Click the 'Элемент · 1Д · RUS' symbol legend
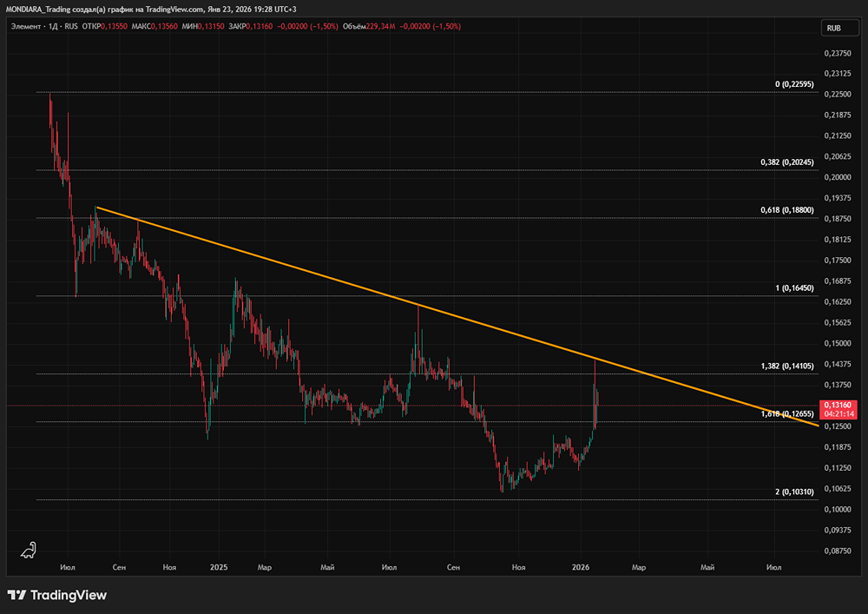Image resolution: width=868 pixels, height=614 pixels. [x=44, y=26]
